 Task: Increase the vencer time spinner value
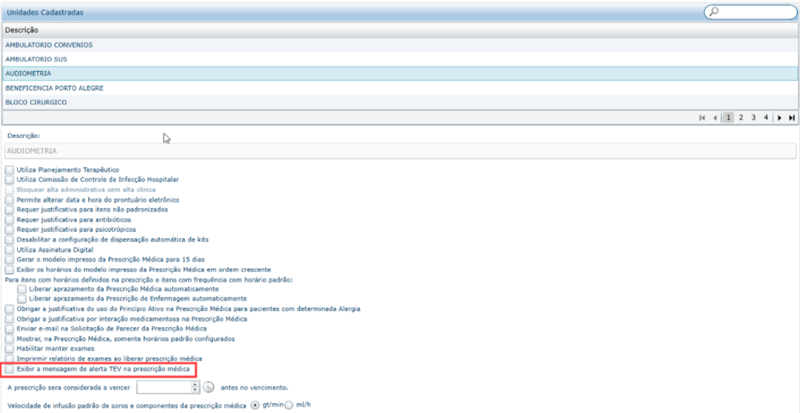point(194,384)
